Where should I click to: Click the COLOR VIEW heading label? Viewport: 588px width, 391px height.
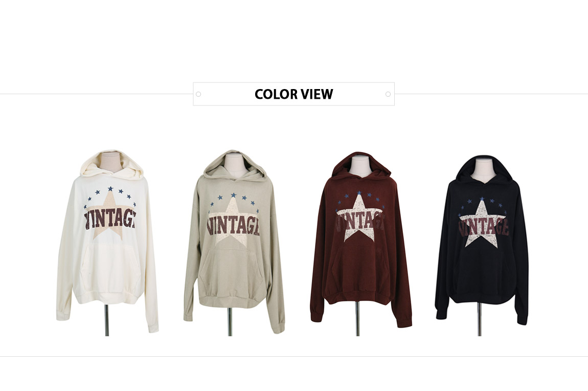(x=293, y=94)
